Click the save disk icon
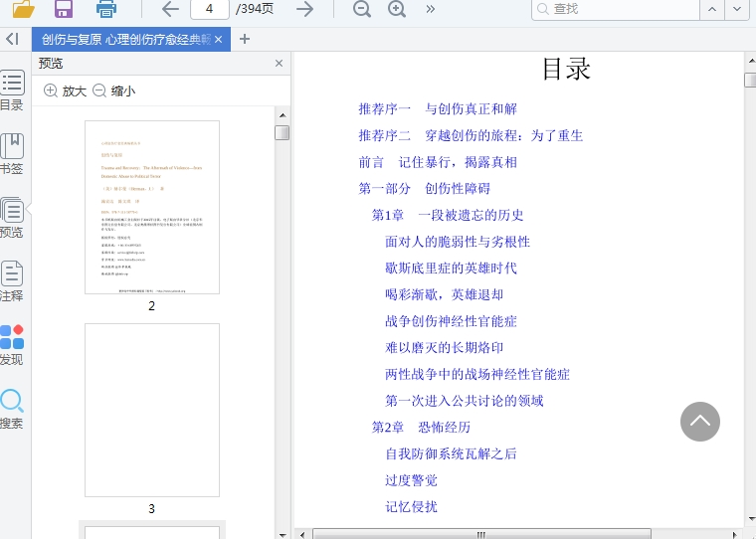The height and width of the screenshot is (539, 756). [64, 9]
